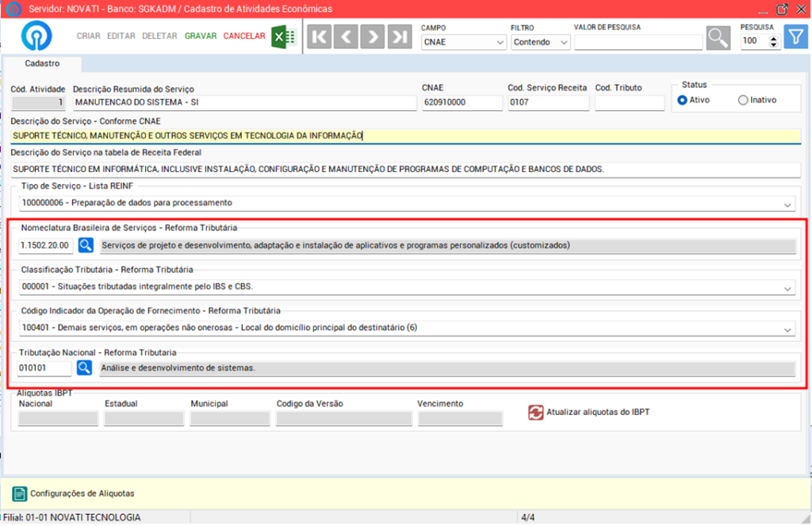Image resolution: width=812 pixels, height=526 pixels.
Task: Click the Valor de Pesquisa input field
Action: 638,42
